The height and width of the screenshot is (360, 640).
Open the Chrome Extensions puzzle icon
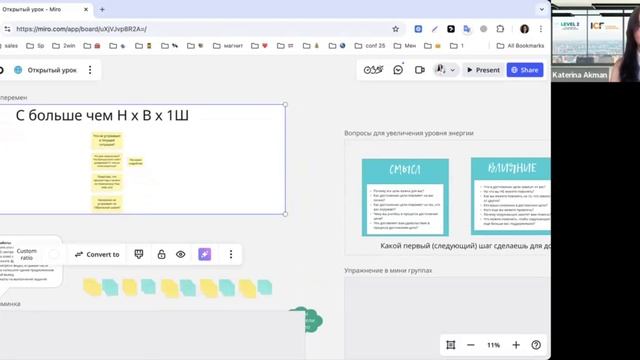click(500, 29)
